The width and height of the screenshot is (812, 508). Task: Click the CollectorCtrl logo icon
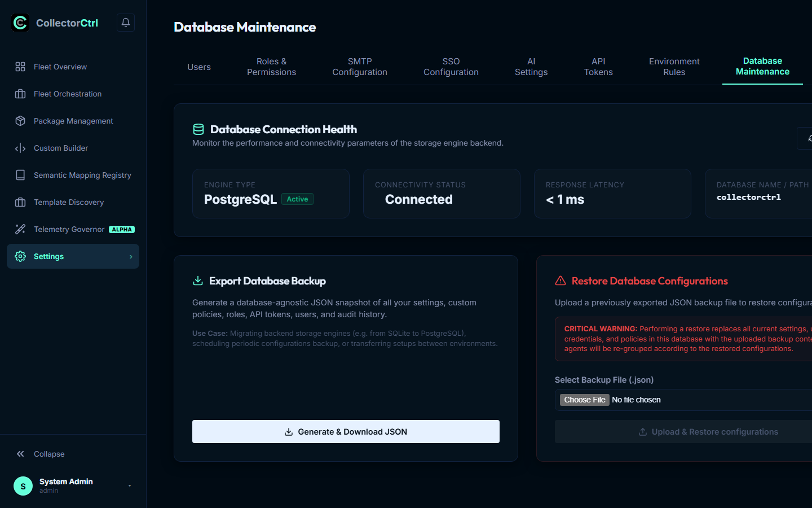(20, 23)
